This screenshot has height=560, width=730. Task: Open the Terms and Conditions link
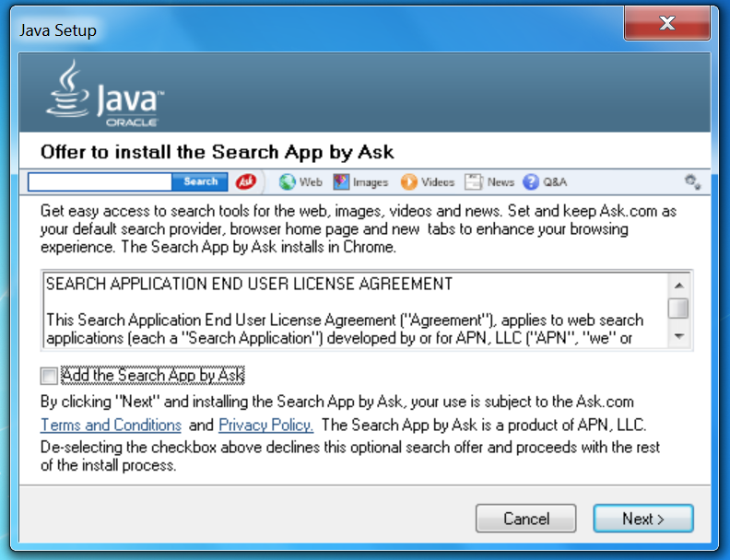[111, 425]
